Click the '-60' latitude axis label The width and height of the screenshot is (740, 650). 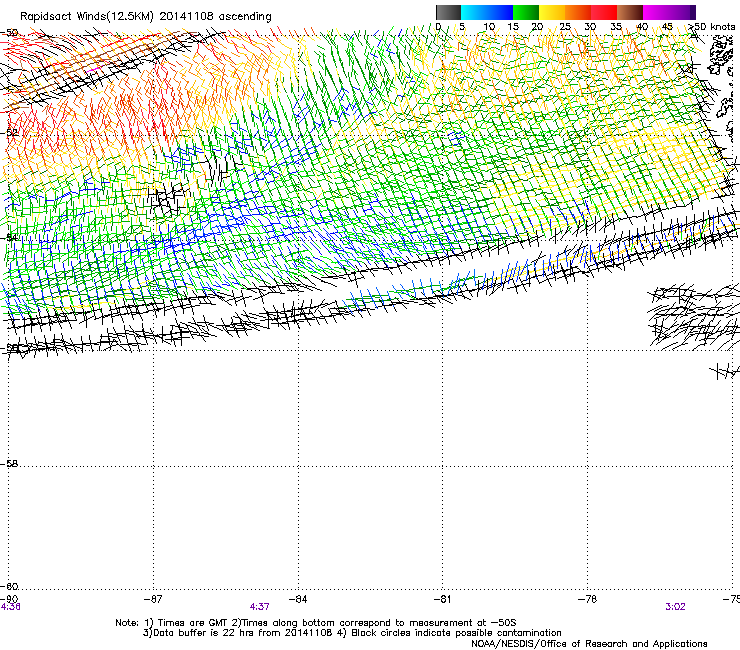tap(10, 586)
